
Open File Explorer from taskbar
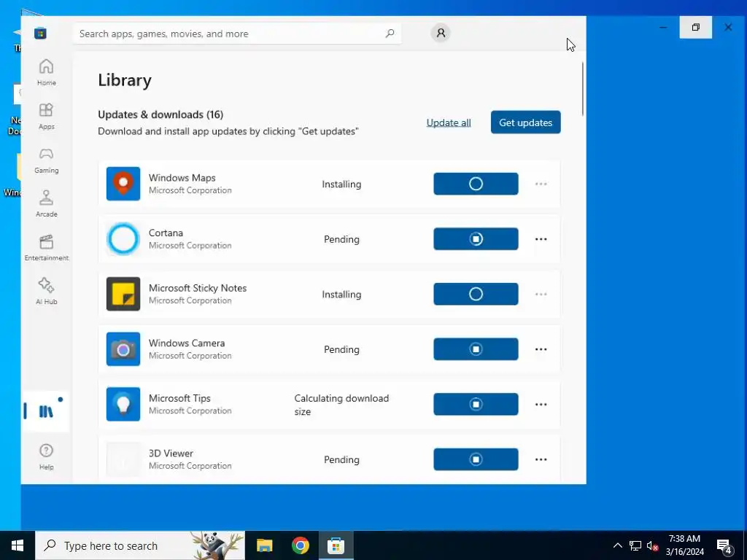pos(264,545)
